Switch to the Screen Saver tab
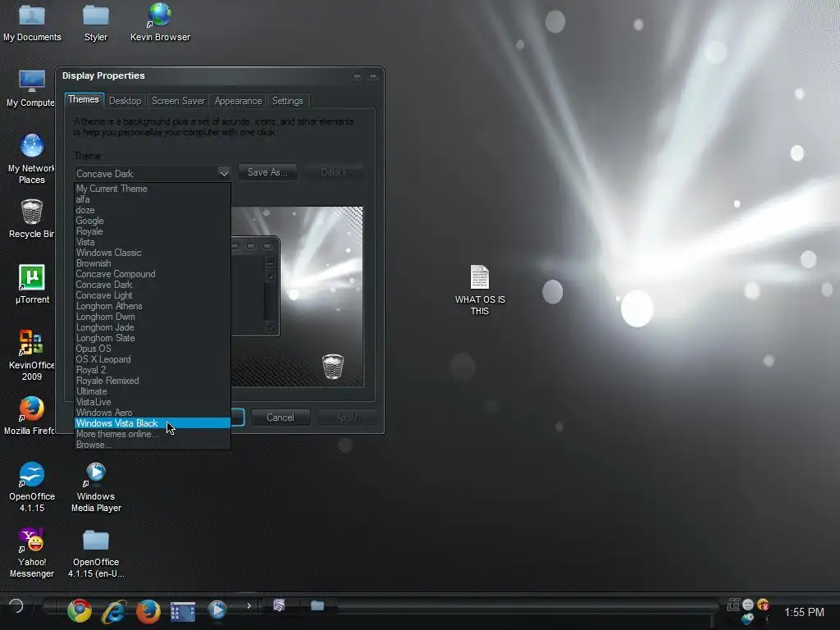Viewport: 840px width, 630px height. (178, 101)
